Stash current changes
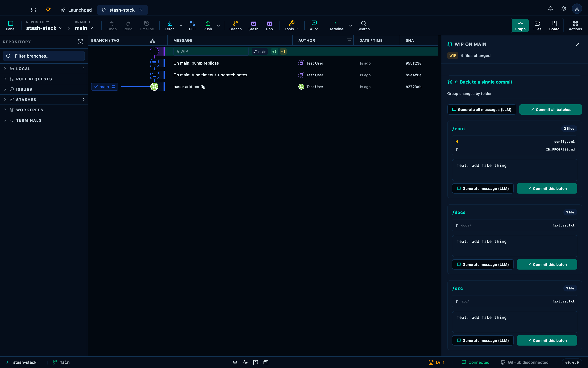 click(x=253, y=26)
